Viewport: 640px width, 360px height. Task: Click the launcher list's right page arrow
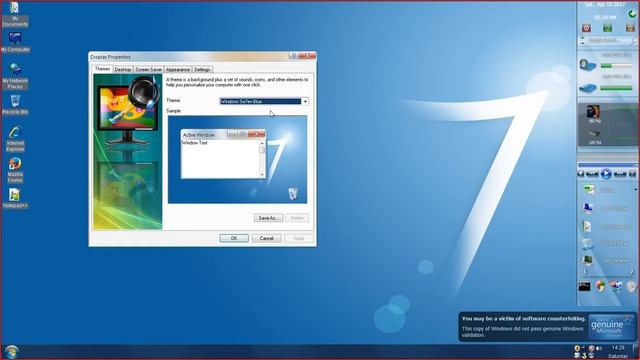point(632,272)
